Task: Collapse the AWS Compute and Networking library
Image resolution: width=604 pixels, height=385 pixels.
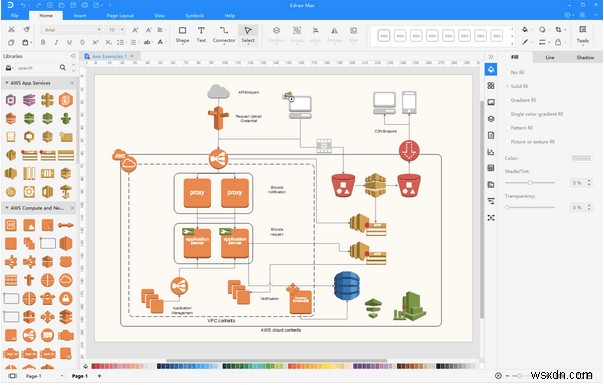Action: tap(7, 208)
